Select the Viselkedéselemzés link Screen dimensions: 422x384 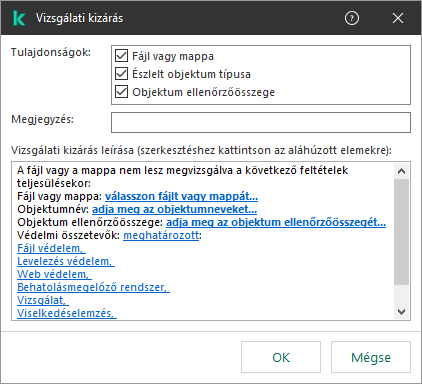67,313
